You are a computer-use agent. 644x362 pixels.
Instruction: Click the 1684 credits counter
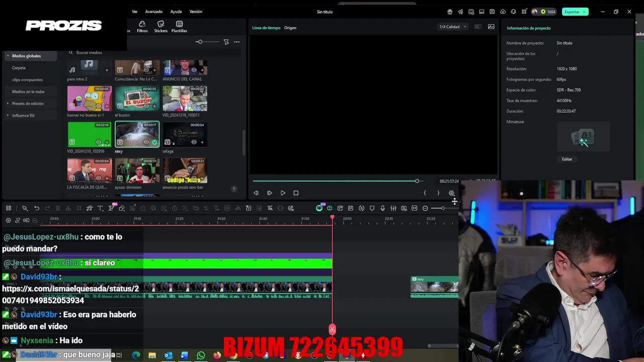(548, 12)
